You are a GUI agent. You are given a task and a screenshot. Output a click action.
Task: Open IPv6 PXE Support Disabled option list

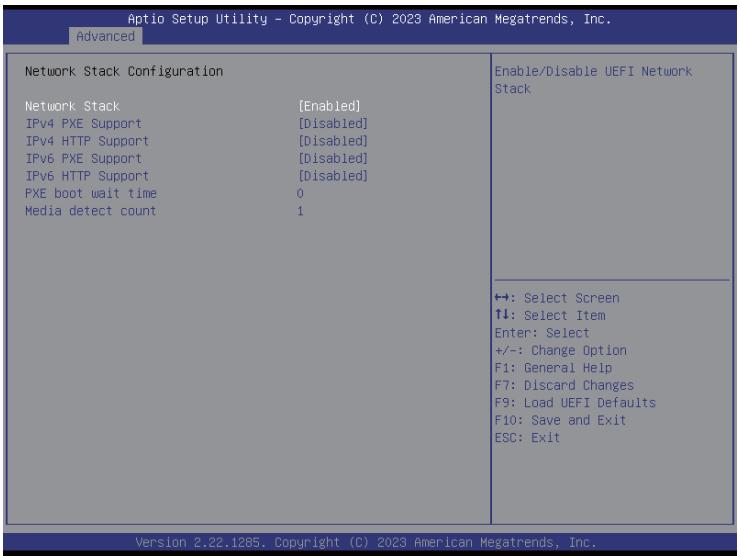pyautogui.click(x=333, y=159)
